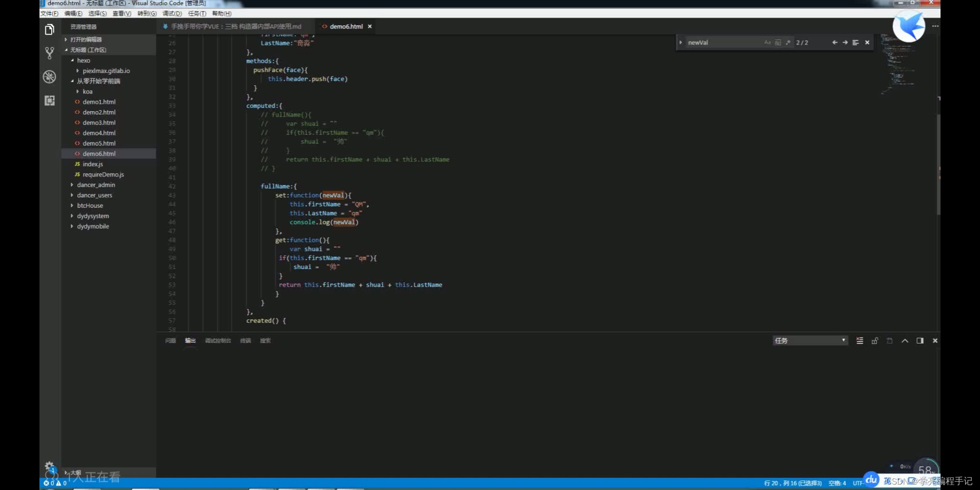Open the output log file
The image size is (980, 490).
tap(890, 341)
